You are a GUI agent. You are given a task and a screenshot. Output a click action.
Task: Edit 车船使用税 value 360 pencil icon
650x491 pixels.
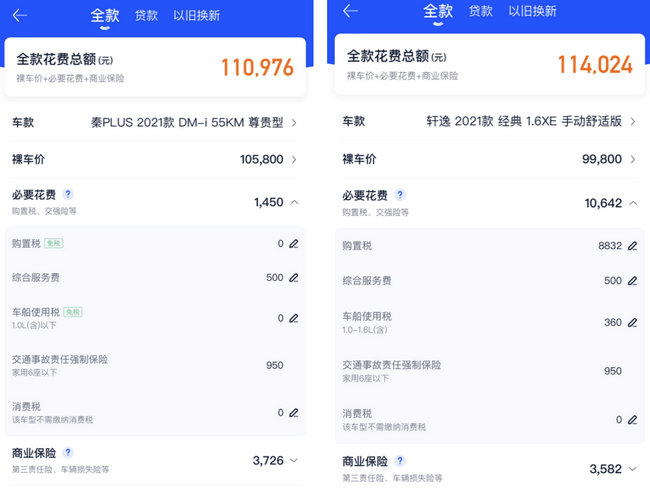[632, 323]
